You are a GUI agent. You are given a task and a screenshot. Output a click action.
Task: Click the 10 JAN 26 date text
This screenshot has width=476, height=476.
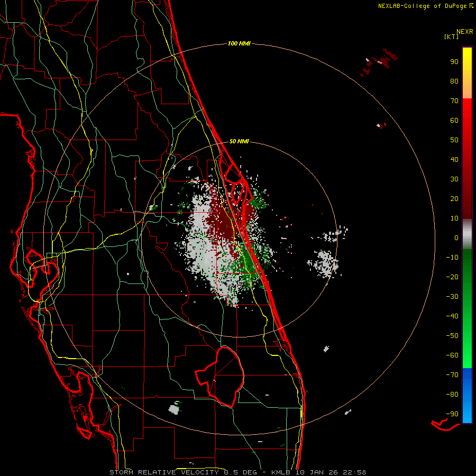pyautogui.click(x=317, y=472)
